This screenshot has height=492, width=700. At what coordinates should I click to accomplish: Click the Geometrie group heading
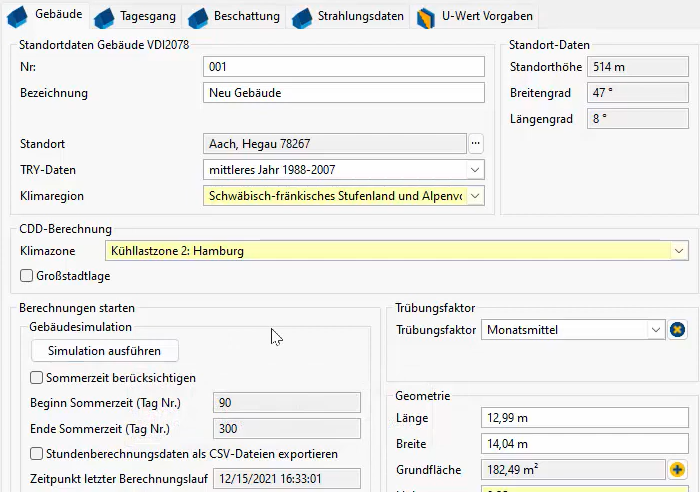coord(422,396)
